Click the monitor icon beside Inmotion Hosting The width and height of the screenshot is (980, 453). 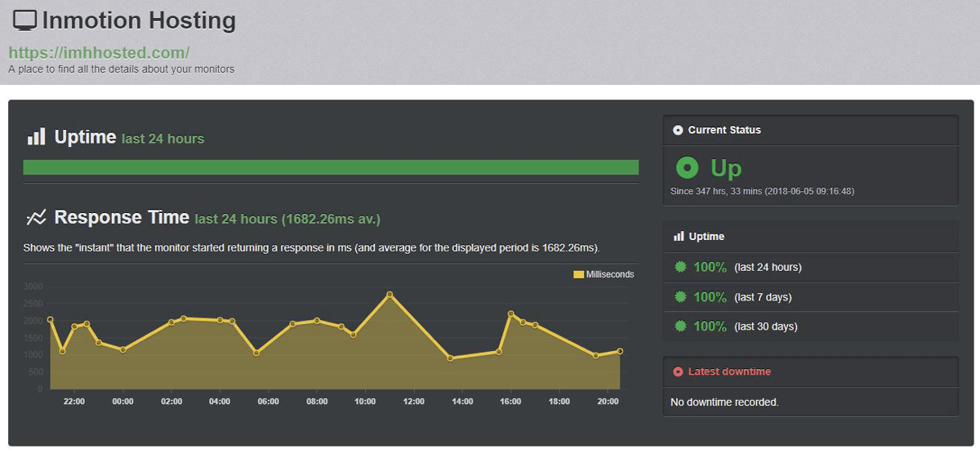pos(24,20)
